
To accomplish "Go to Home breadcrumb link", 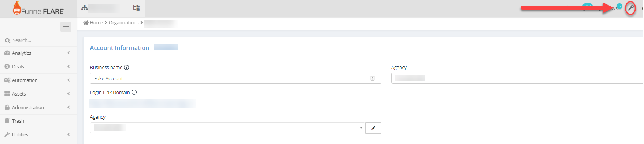I will tap(96, 23).
